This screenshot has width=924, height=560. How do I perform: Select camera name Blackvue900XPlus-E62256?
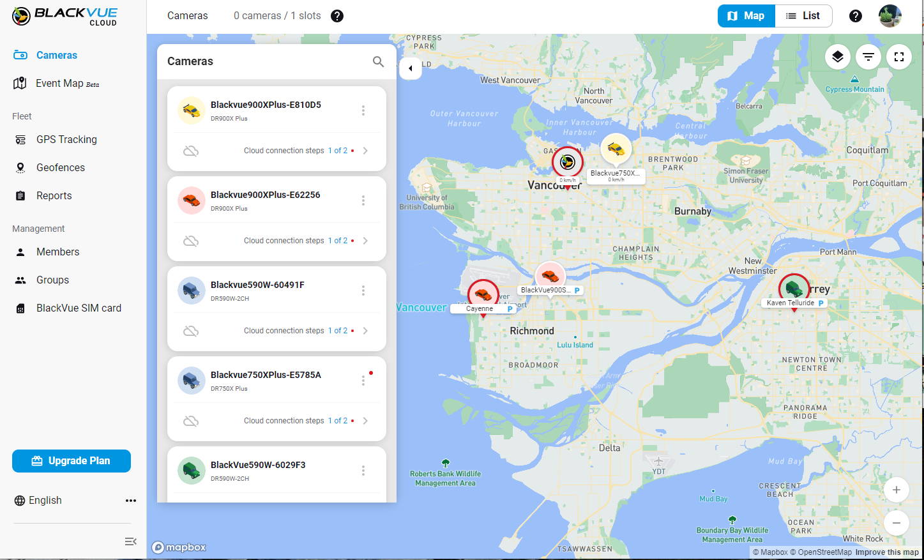[266, 195]
